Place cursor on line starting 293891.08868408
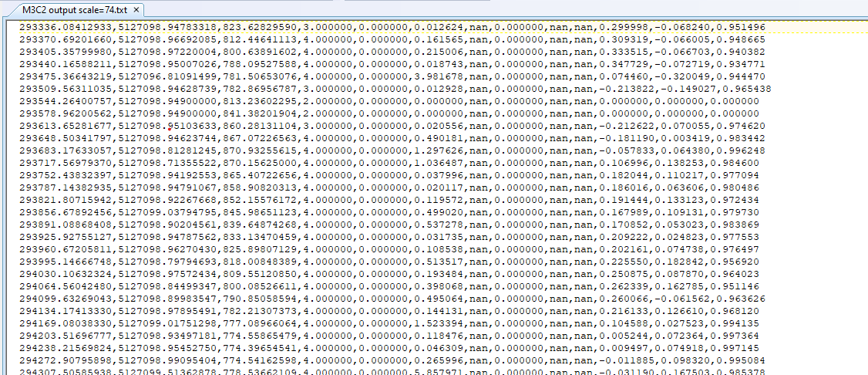This screenshot has height=375, width=868. coord(389,225)
